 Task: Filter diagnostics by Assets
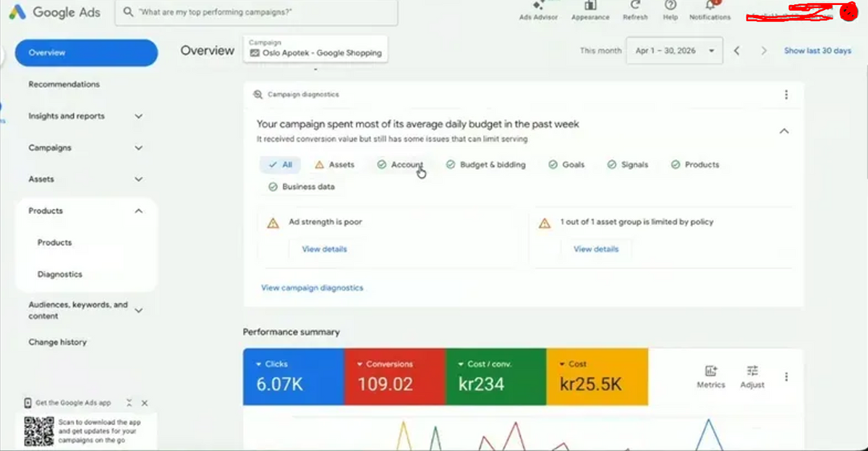click(334, 165)
